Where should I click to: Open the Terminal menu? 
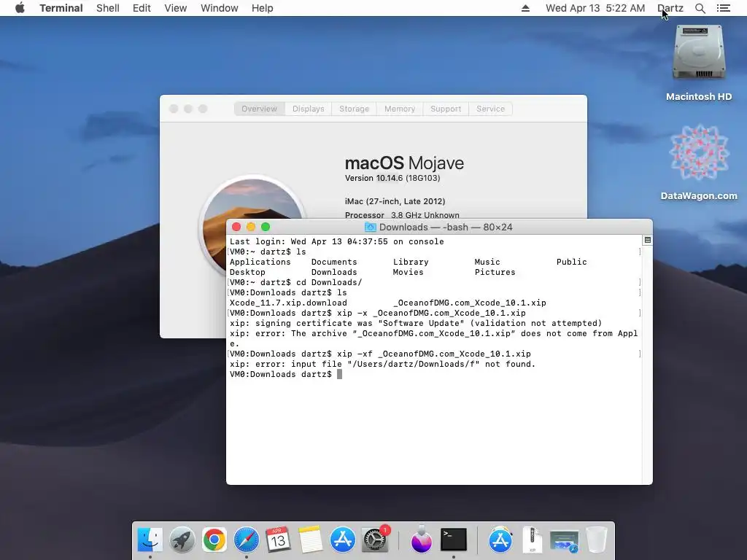61,8
